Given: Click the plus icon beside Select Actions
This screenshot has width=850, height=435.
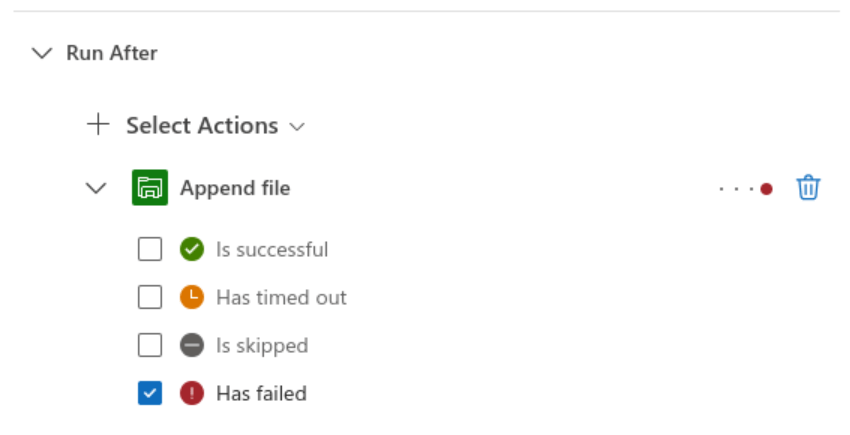Looking at the screenshot, I should click(97, 125).
